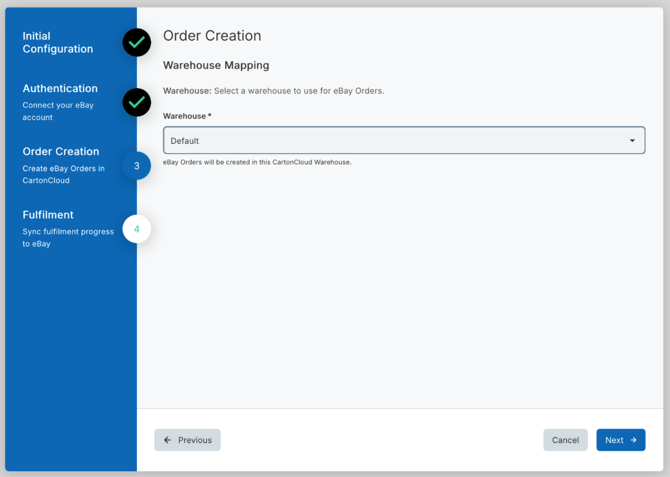670x477 pixels.
Task: Select Order Creation step title in sidebar
Action: coord(61,152)
